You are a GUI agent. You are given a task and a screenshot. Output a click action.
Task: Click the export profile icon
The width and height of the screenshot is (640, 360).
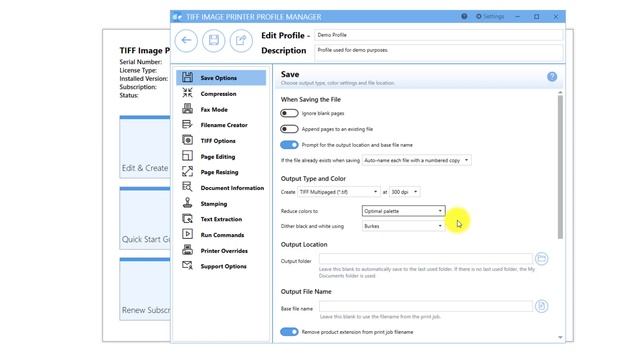click(241, 40)
